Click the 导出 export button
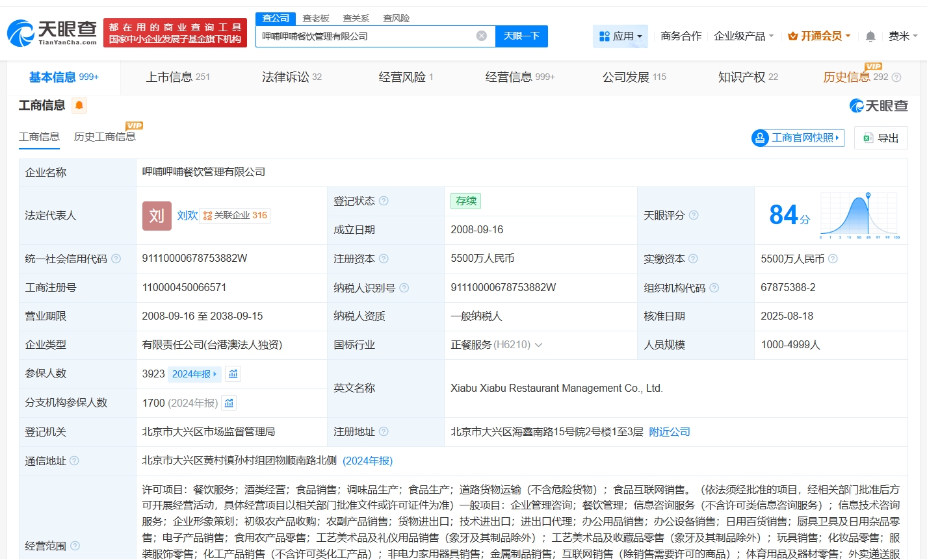The image size is (927, 560). click(881, 138)
